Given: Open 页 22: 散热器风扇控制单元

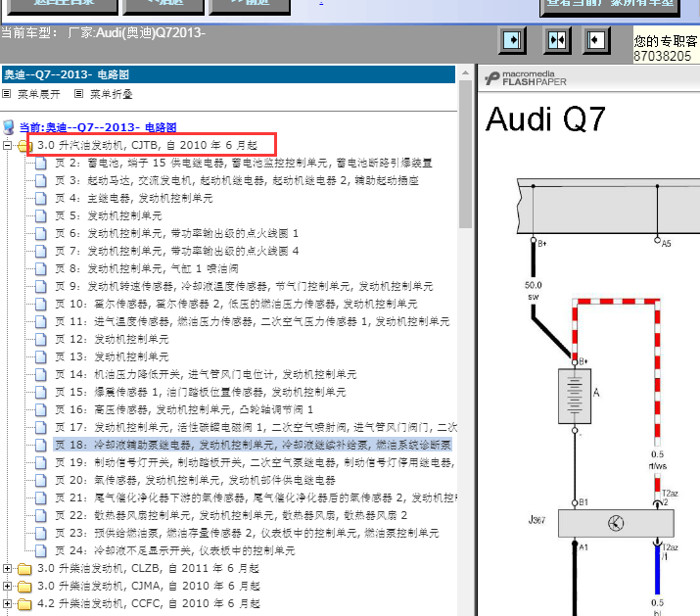Looking at the screenshot, I should pyautogui.click(x=231, y=515).
